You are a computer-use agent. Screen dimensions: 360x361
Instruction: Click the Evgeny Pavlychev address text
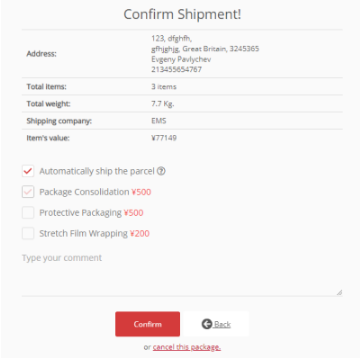tap(181, 59)
